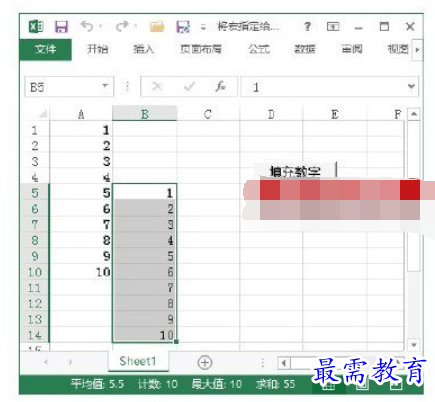Open a file using the folder icon
The image size is (435, 402).
click(157, 26)
